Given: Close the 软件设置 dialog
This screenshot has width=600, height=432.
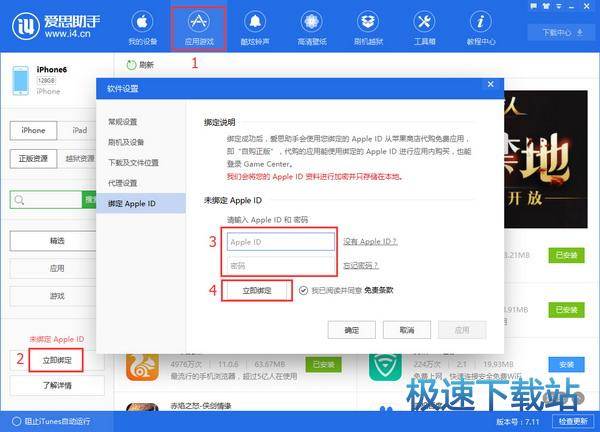Looking at the screenshot, I should pos(491,84).
